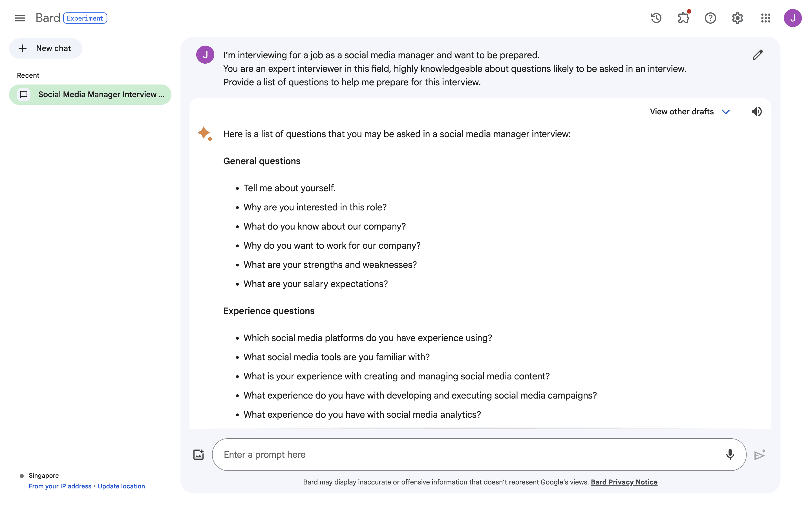Edit the prompt with pencil icon

click(757, 55)
